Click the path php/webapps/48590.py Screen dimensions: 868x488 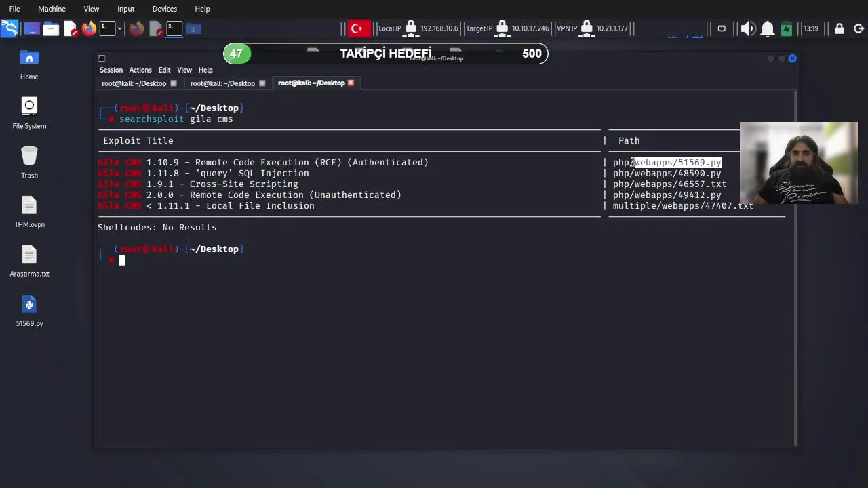coord(667,174)
